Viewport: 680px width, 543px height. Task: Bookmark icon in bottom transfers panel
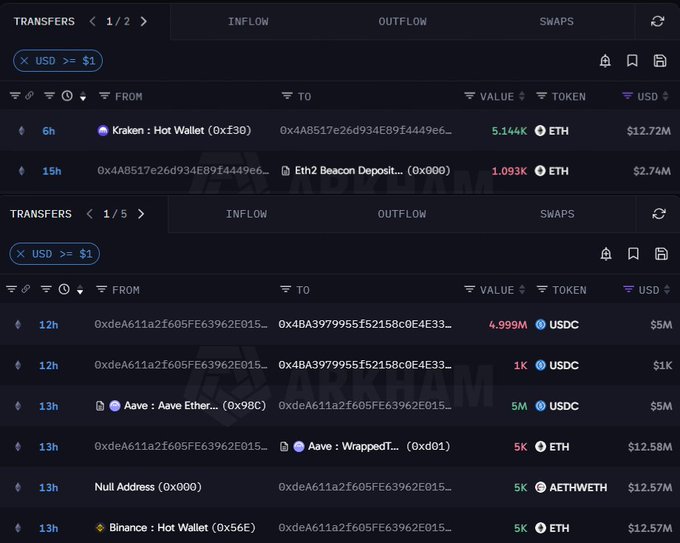click(x=633, y=254)
